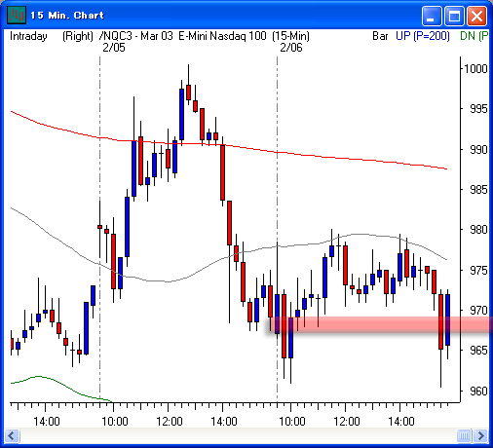Click the candlestick at the chart's highest peak

pos(188,93)
